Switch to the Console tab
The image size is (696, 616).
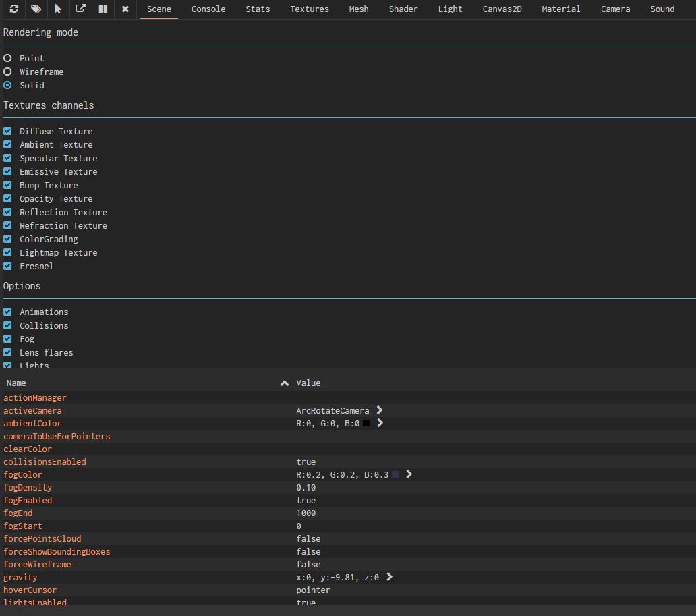coord(208,9)
